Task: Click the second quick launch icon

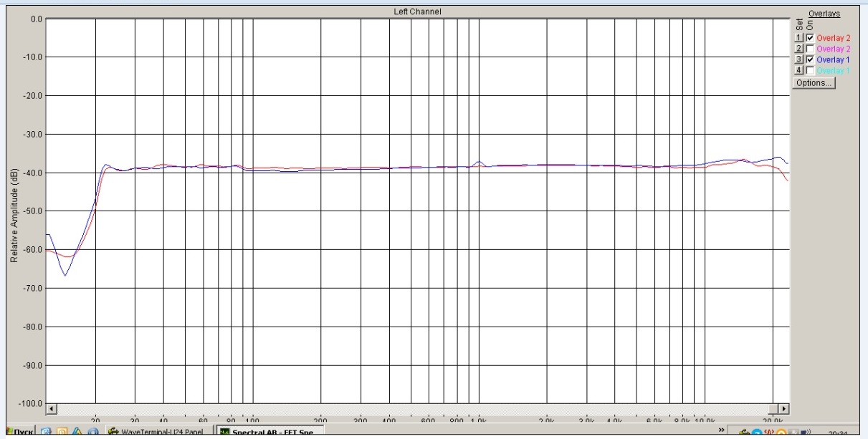Action: pyautogui.click(x=62, y=433)
